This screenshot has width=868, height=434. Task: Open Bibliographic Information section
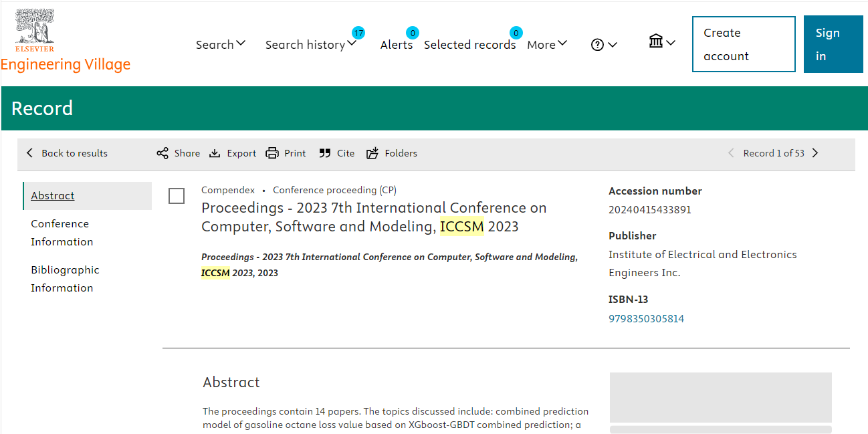[x=65, y=278]
